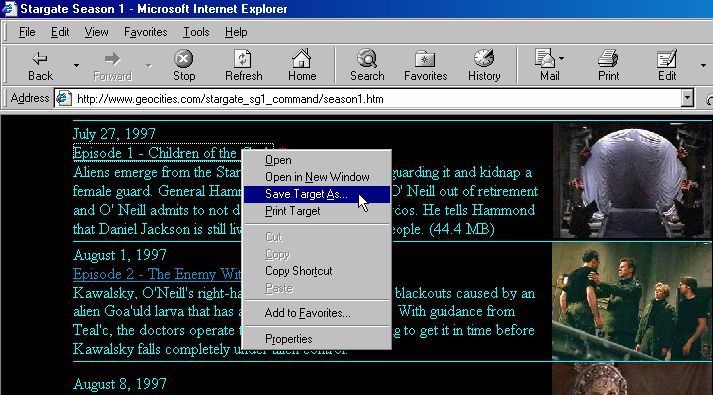This screenshot has height=395, width=713.
Task: Open the File menu
Action: [27, 32]
